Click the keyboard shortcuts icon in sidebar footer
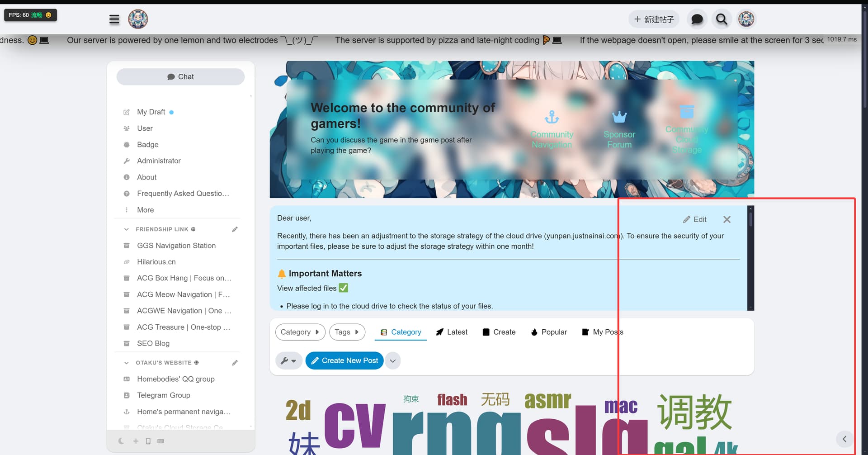This screenshot has height=455, width=868. click(160, 441)
